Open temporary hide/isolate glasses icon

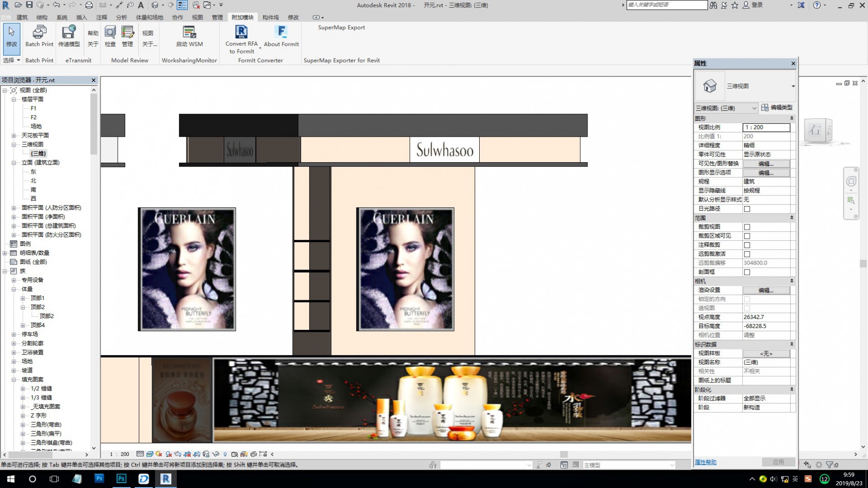click(x=216, y=454)
